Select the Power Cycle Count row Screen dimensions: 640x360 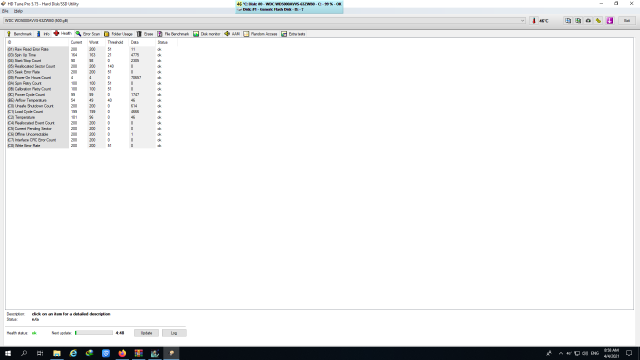point(92,95)
